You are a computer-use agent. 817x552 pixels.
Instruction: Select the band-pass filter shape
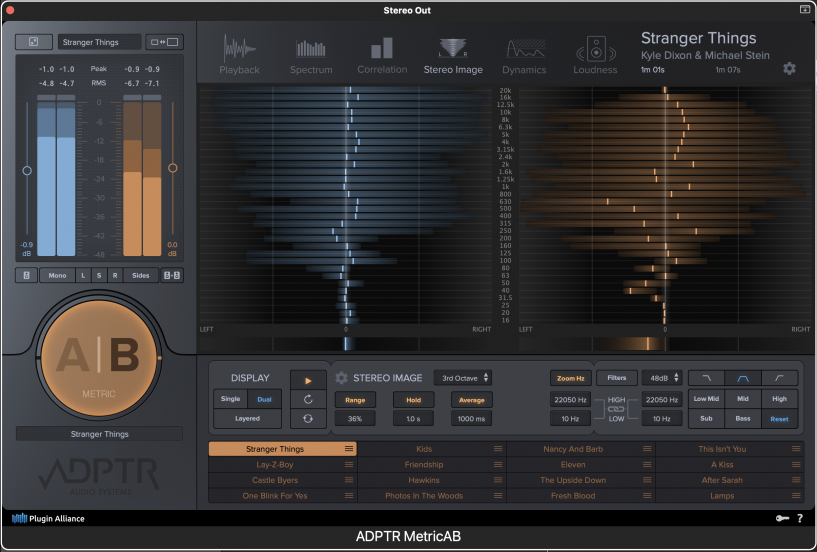[x=742, y=378]
